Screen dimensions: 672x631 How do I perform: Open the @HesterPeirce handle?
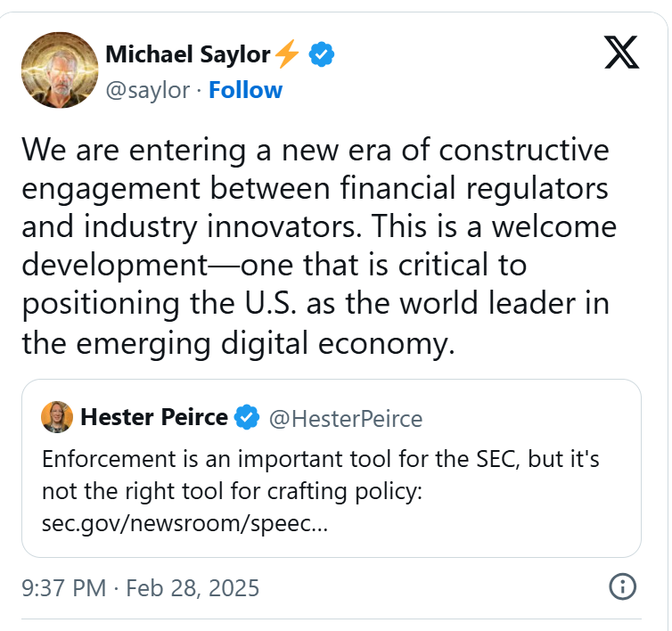[346, 418]
